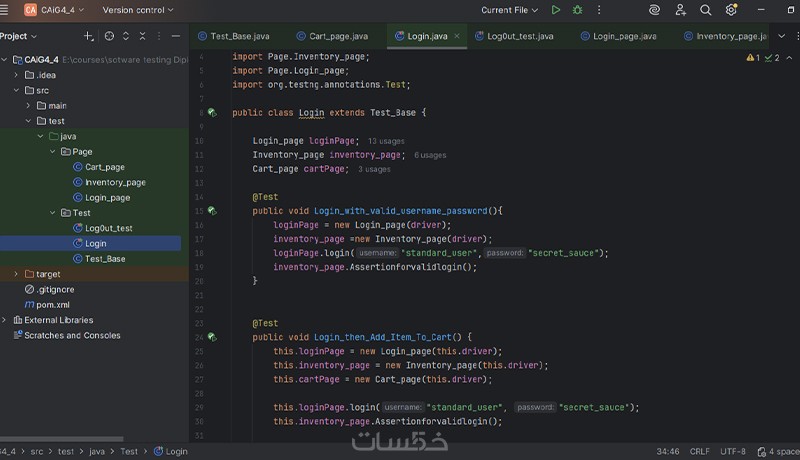The width and height of the screenshot is (800, 460).
Task: Expand the .idea folder
Action: [16, 75]
